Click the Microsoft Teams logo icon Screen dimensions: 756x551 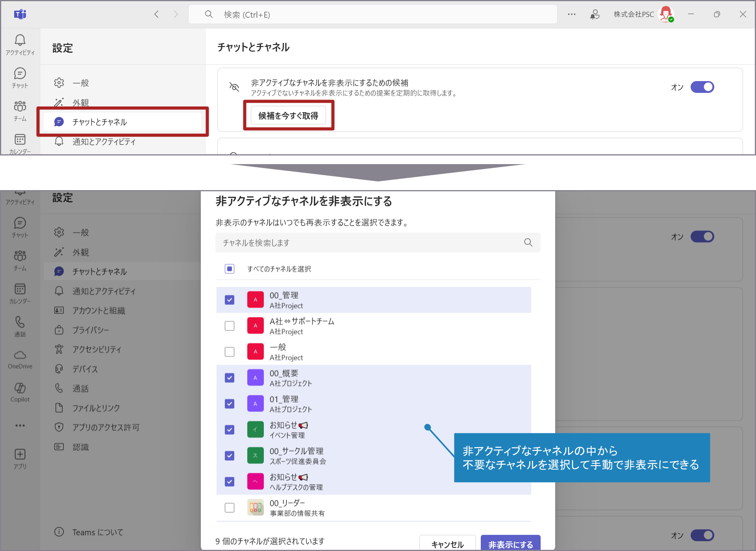pos(20,15)
